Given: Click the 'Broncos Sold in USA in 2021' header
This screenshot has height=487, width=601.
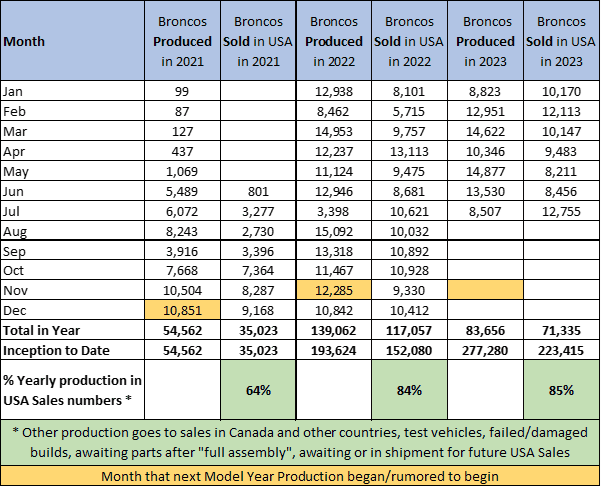Looking at the screenshot, I should tap(258, 41).
